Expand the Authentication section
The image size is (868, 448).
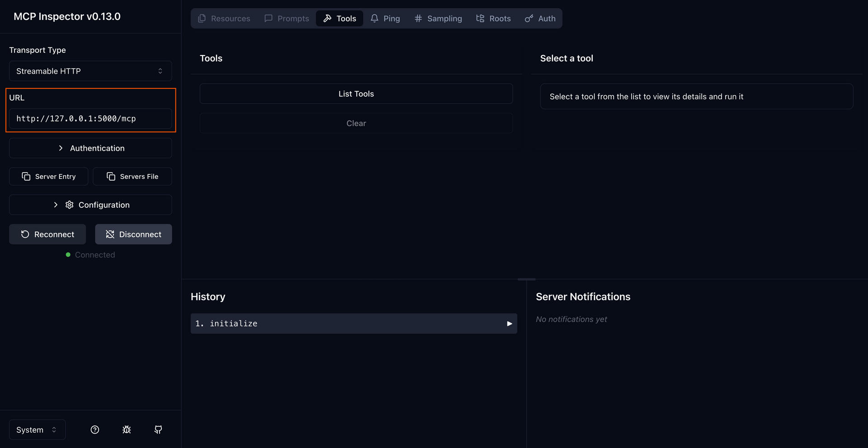click(x=90, y=148)
